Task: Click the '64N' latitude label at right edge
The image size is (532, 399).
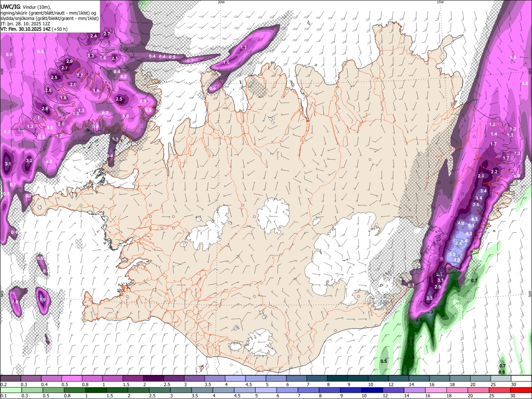Action: 530,294
